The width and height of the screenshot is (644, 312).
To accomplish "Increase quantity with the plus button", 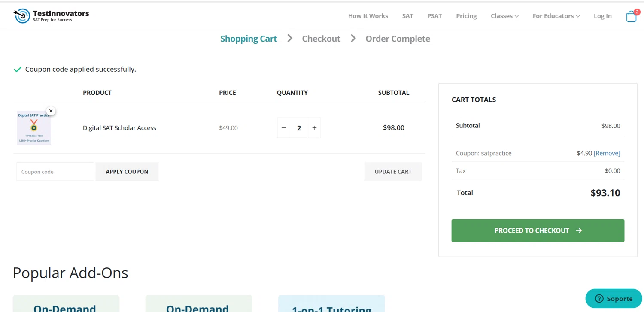I will tap(314, 128).
